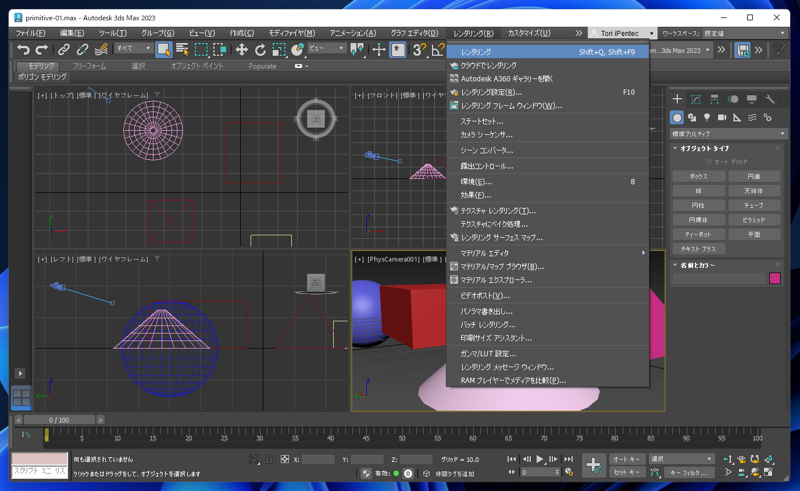Select the Rotate tool icon
This screenshot has height=491, width=800.
pyautogui.click(x=260, y=50)
